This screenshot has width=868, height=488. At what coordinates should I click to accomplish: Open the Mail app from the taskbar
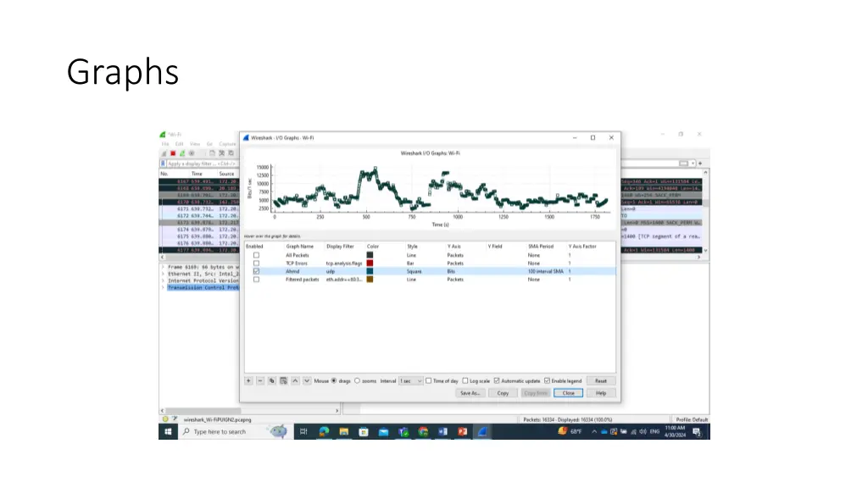384,431
